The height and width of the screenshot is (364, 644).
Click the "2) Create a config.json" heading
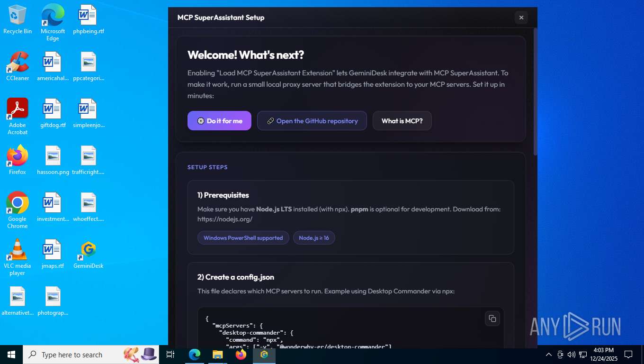pos(236,277)
